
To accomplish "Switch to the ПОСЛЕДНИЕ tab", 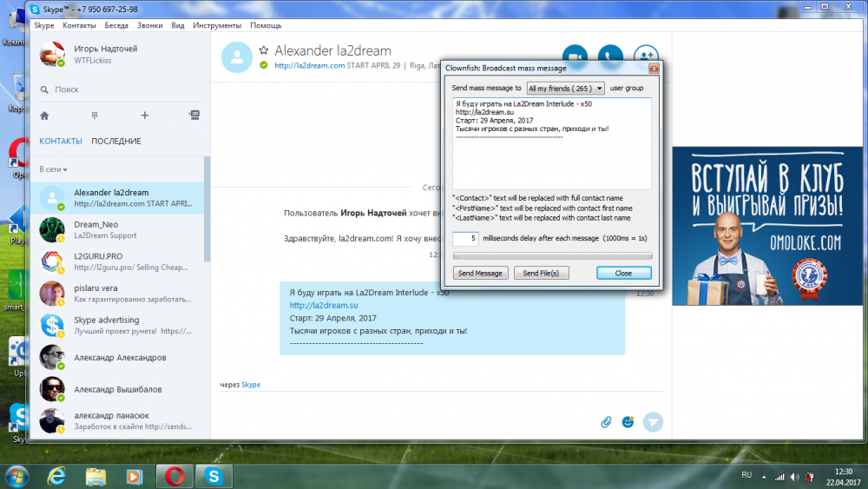I will [x=115, y=142].
